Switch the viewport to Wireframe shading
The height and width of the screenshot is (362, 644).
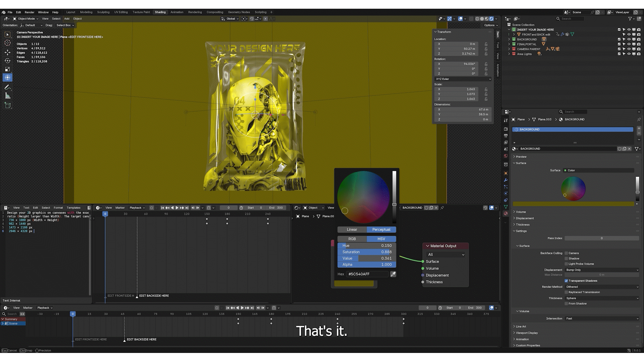(x=477, y=19)
